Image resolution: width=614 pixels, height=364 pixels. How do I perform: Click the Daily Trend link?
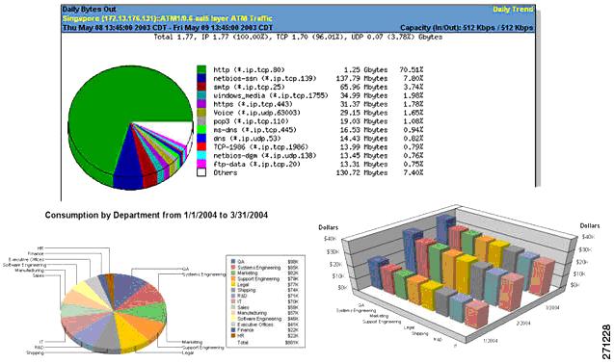(513, 9)
